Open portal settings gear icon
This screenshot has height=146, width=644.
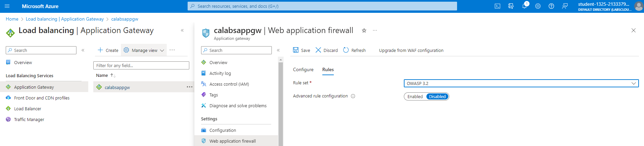(538, 6)
